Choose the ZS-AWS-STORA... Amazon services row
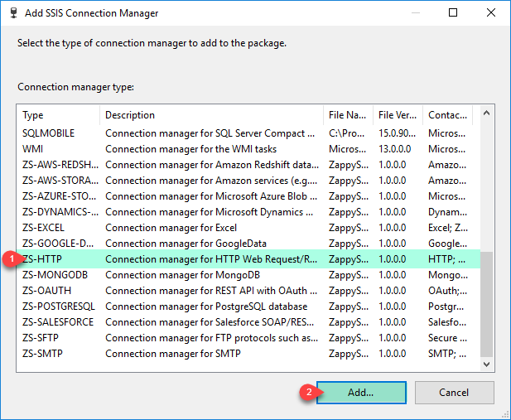The height and width of the screenshot is (420, 511). click(x=248, y=181)
